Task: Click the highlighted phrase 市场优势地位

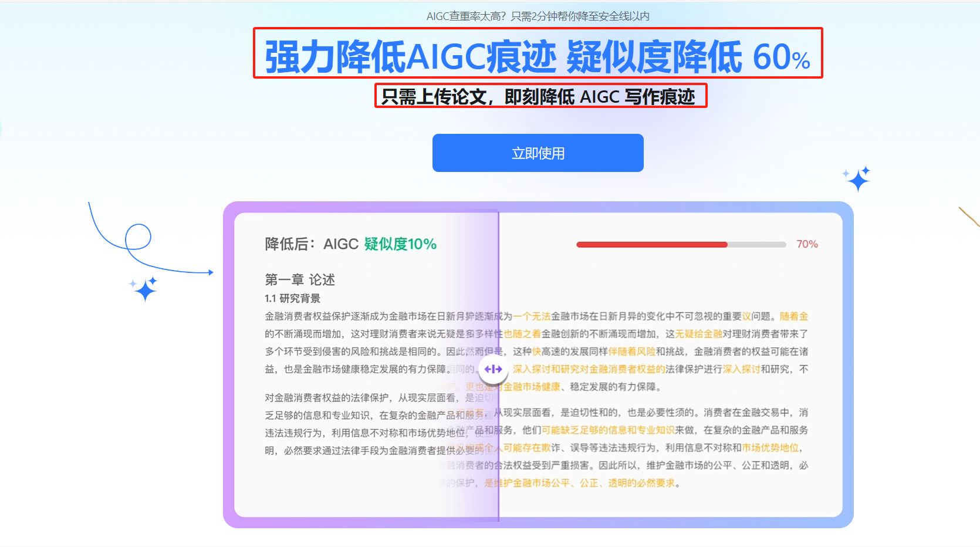Action: tap(771, 448)
